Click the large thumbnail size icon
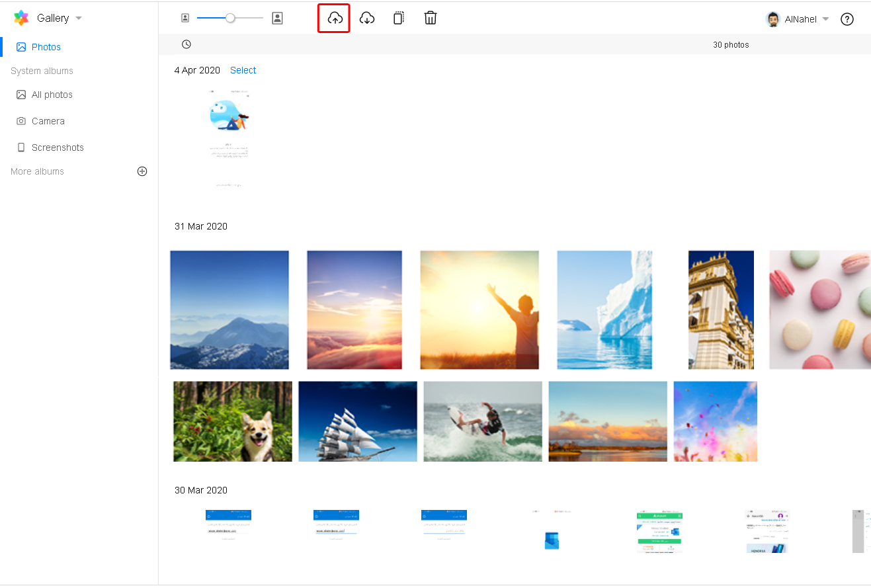Screen dimensions: 871x588 [x=278, y=19]
